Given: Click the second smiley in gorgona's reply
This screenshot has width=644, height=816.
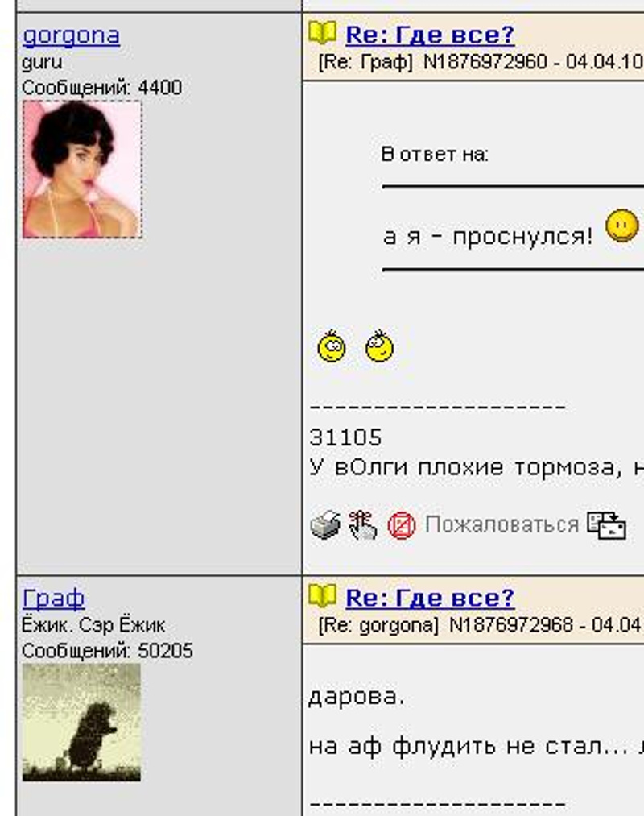Looking at the screenshot, I should (x=379, y=346).
